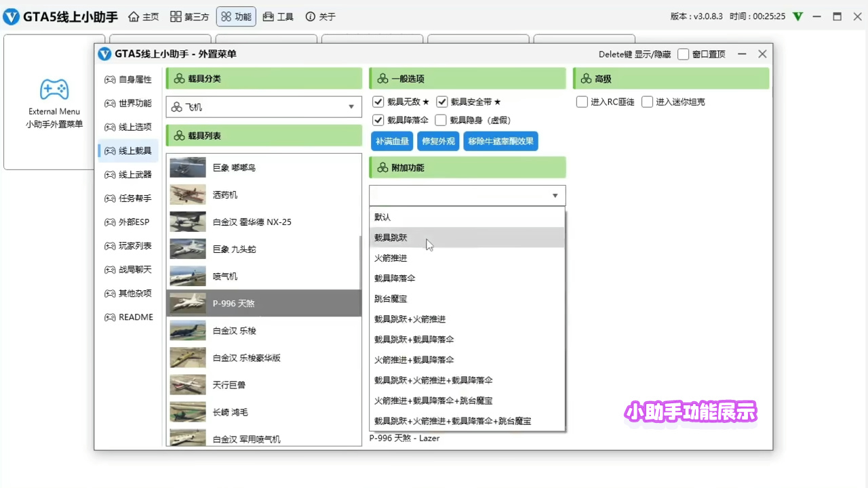Choose 载具跳跃 from the dropdown list
Image resolution: width=868 pixels, height=488 pixels.
click(467, 237)
